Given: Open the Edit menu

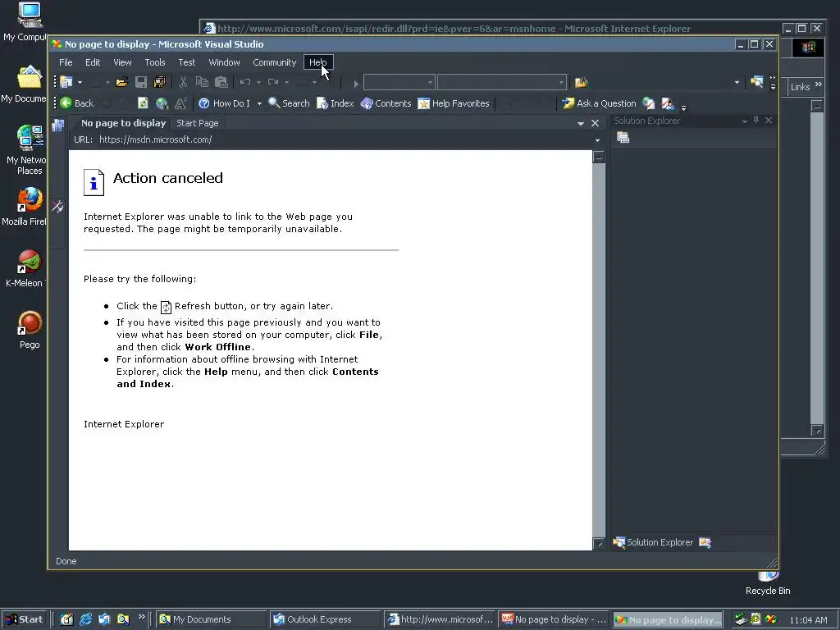Looking at the screenshot, I should (93, 62).
